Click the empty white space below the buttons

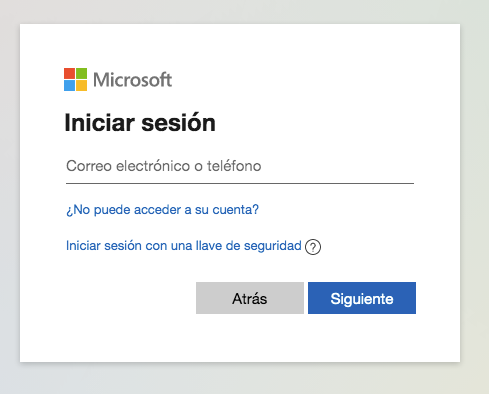[x=240, y=337]
